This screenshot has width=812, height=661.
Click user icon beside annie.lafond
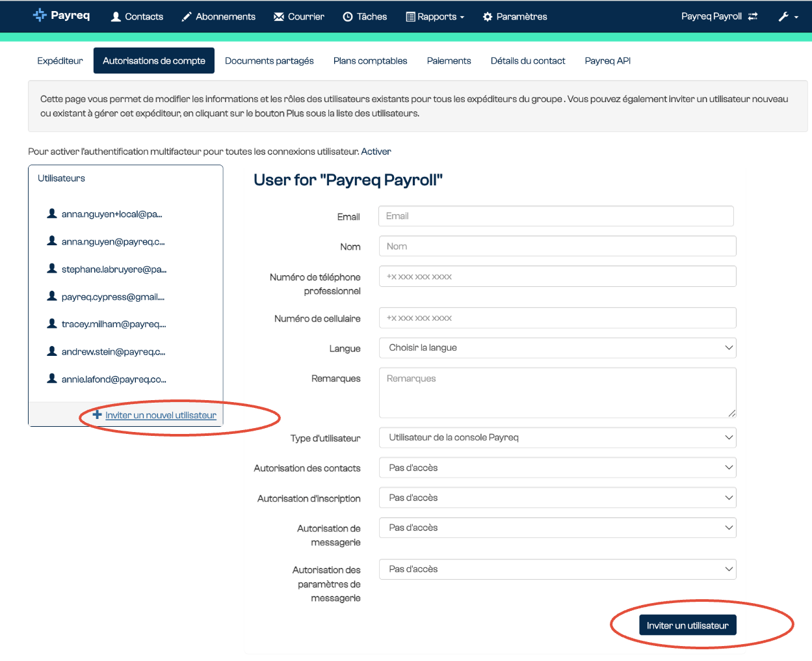(52, 378)
